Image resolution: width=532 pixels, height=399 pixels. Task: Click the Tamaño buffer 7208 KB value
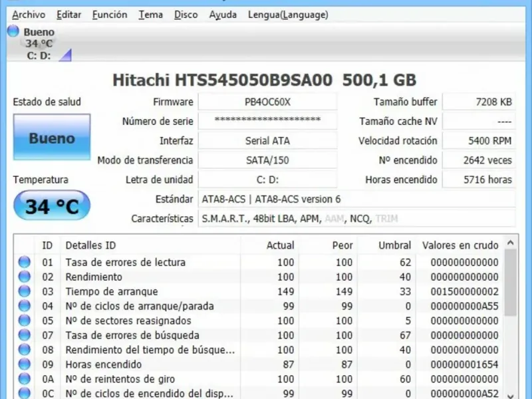pyautogui.click(x=479, y=102)
